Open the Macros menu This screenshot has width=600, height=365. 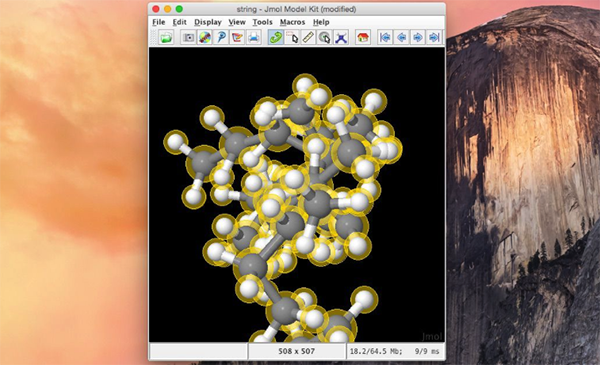click(292, 22)
